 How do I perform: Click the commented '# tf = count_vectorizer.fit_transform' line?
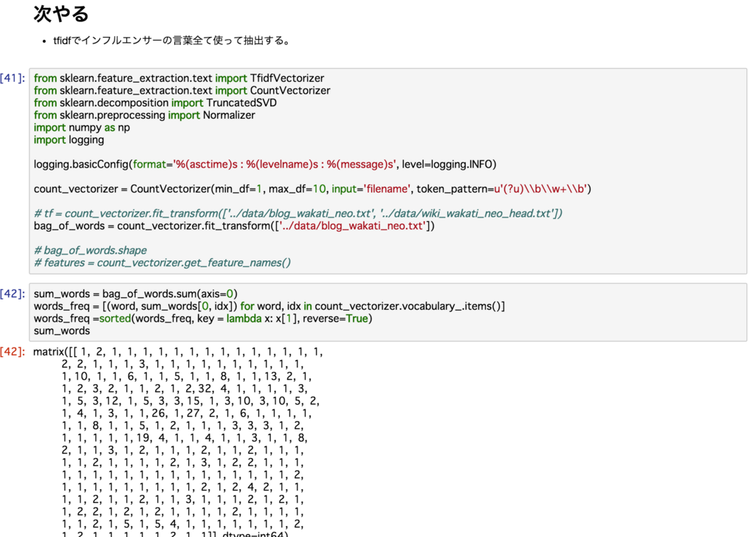click(x=298, y=213)
